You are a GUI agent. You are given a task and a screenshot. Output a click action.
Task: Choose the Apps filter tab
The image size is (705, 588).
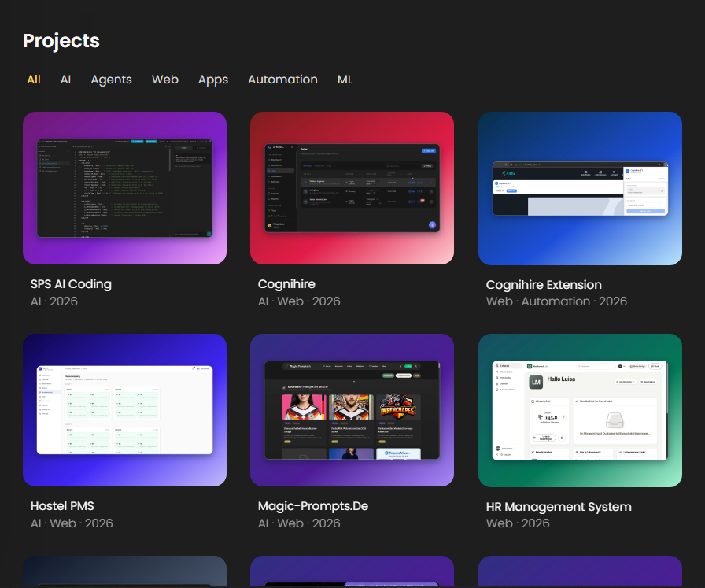(213, 80)
